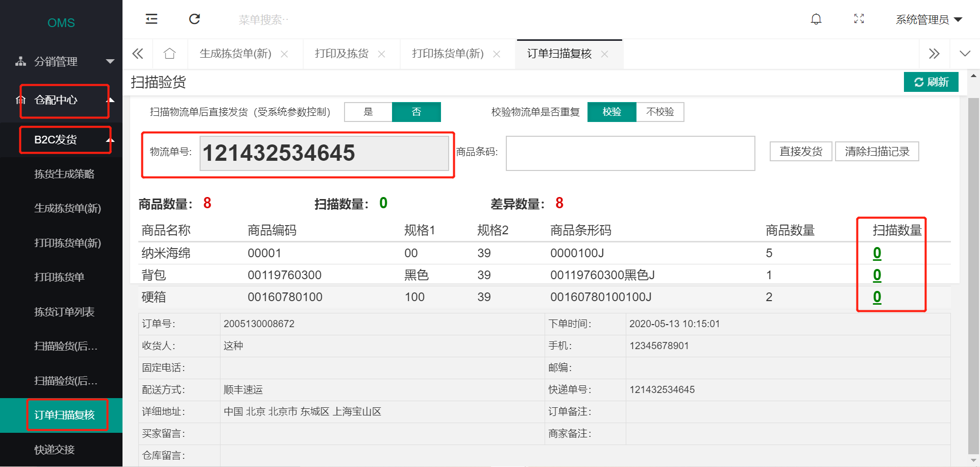This screenshot has width=980, height=467.
Task: Click the page reload icon in top bar
Action: 194,19
